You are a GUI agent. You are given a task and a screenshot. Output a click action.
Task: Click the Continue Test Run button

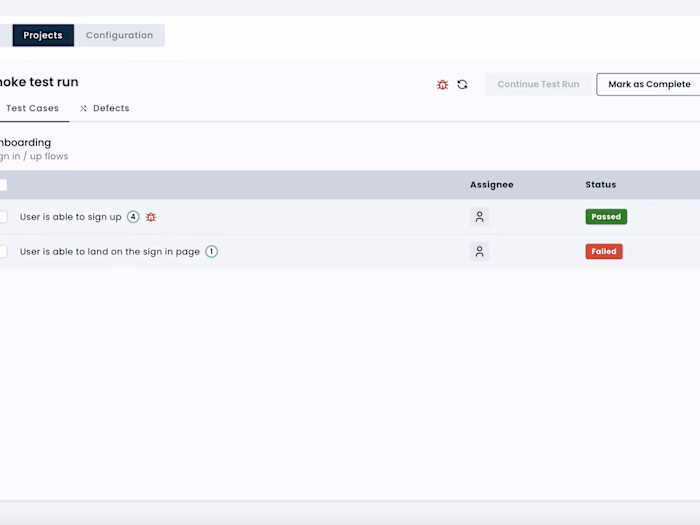coord(538,84)
